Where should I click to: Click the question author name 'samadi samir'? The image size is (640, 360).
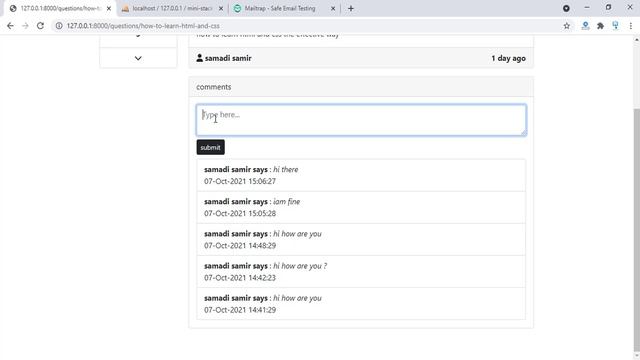(x=228, y=58)
